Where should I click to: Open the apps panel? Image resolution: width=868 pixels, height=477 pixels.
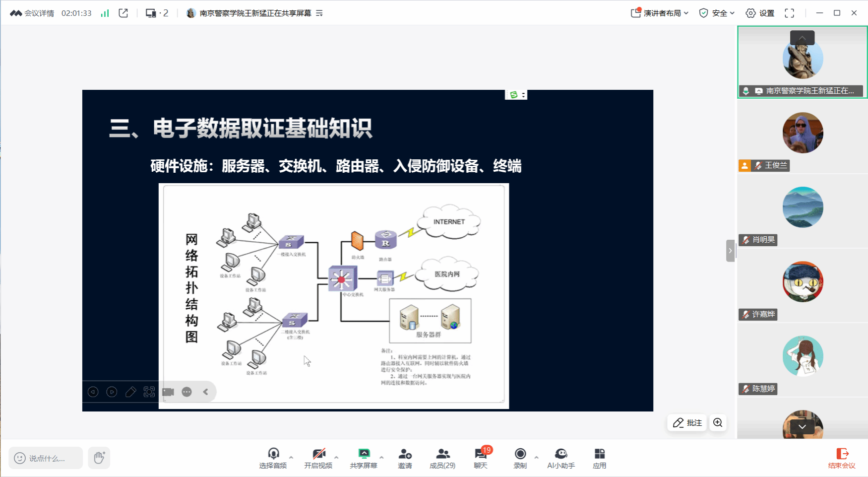tap(599, 458)
